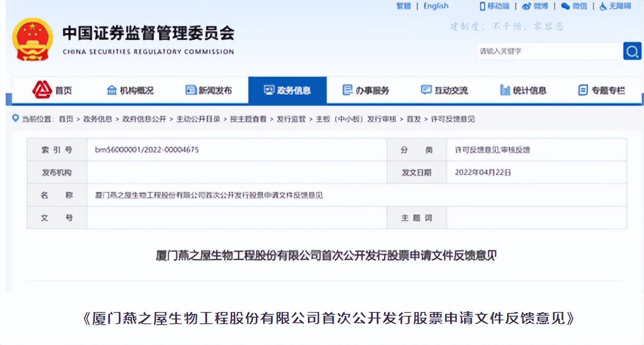Open the 微信 WeChat icon link
644x345 pixels.
574,6
